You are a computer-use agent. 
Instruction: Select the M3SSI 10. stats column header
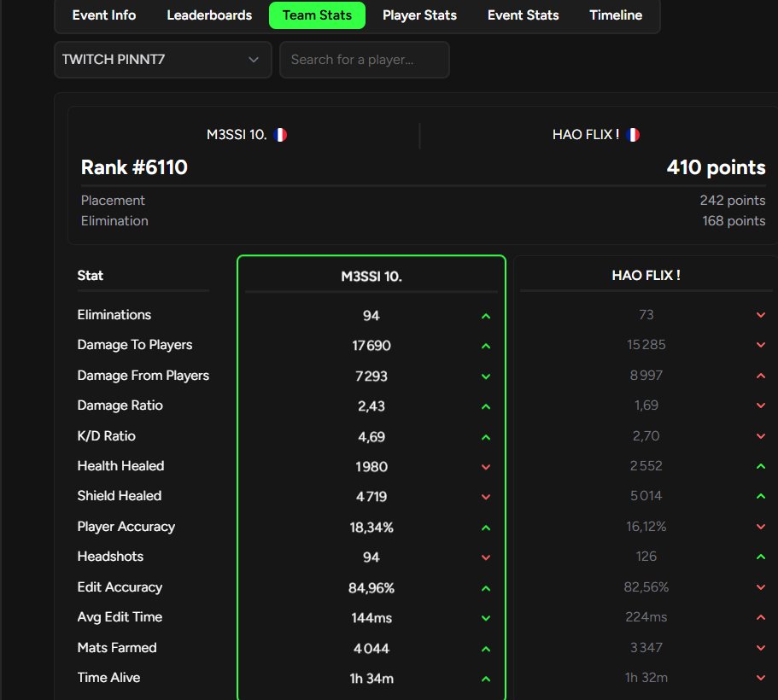(x=371, y=277)
